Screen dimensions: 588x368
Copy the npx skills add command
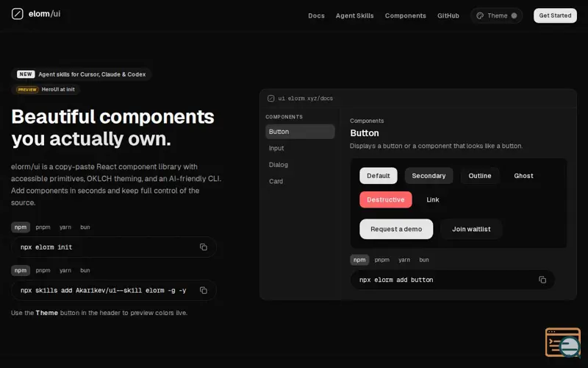pyautogui.click(x=204, y=290)
